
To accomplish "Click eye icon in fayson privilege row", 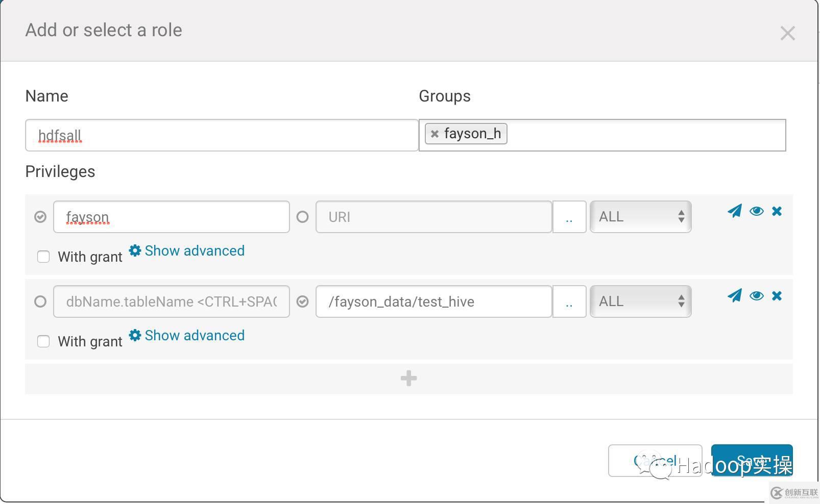I will (x=756, y=211).
